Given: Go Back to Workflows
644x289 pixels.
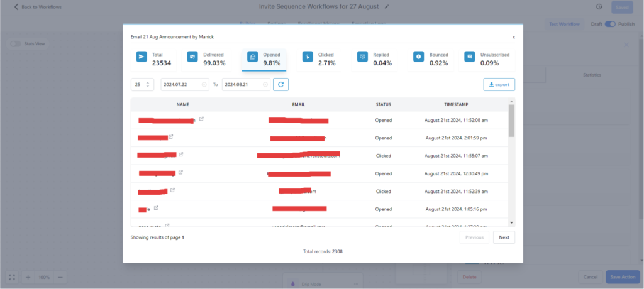Looking at the screenshot, I should click(x=38, y=7).
